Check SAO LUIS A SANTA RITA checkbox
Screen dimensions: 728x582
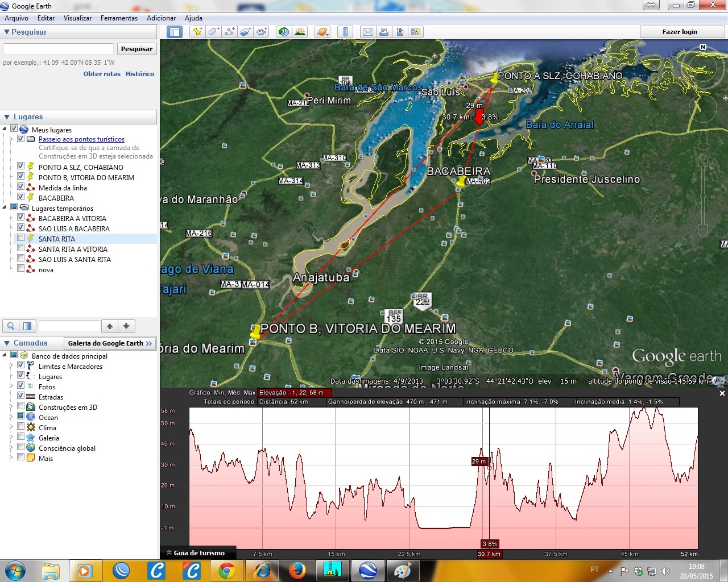click(21, 259)
